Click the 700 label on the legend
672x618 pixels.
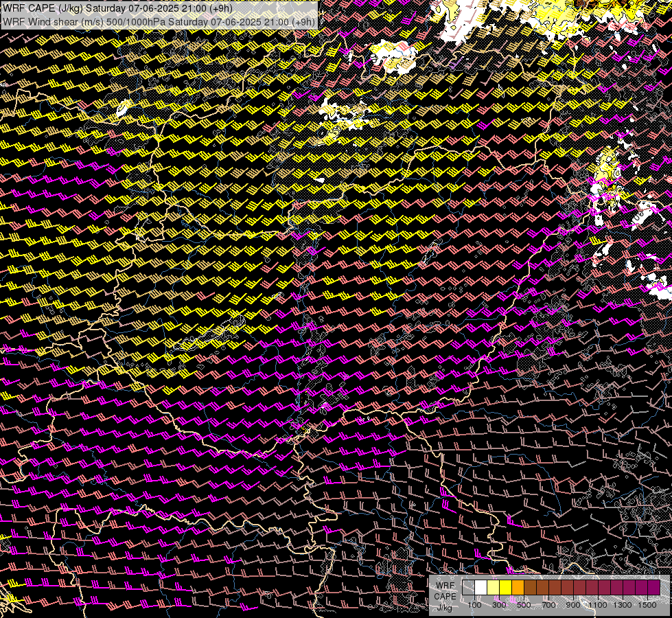point(548,605)
